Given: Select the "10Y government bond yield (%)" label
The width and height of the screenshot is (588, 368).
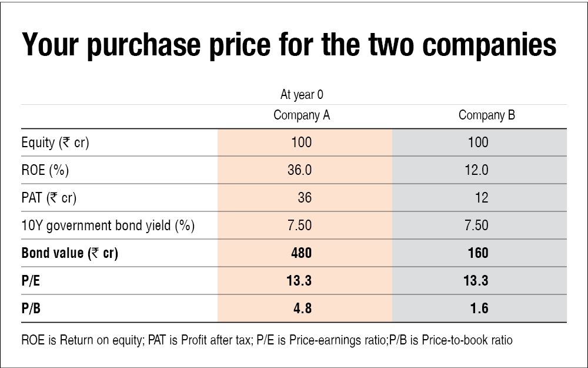Looking at the screenshot, I should click(x=108, y=226).
